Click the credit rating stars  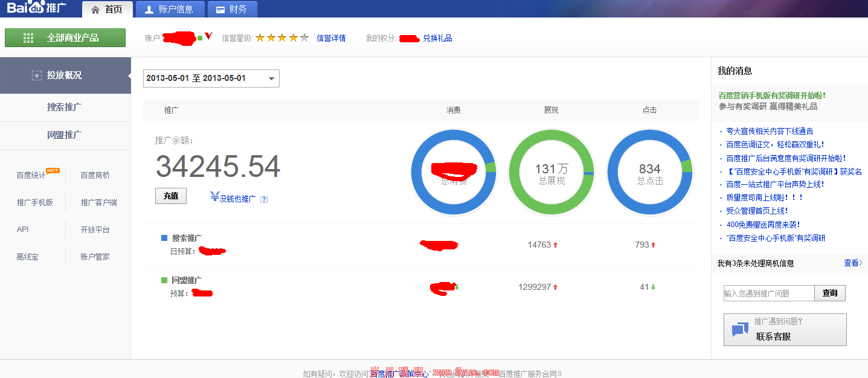(282, 38)
